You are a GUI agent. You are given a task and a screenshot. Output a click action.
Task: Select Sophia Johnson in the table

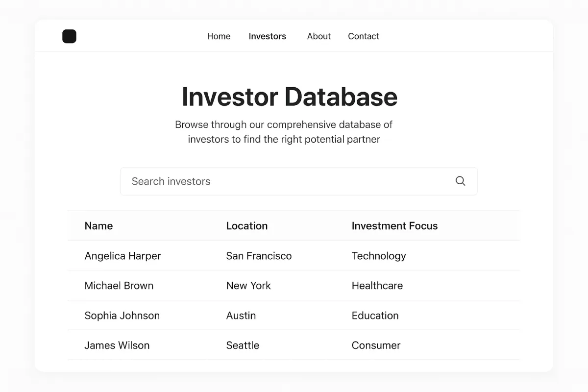click(122, 316)
